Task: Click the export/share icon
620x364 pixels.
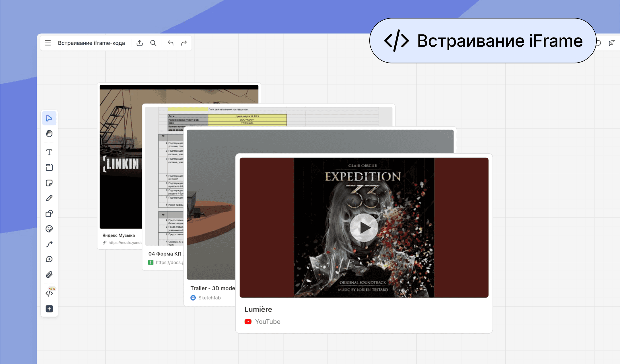Action: (x=139, y=43)
